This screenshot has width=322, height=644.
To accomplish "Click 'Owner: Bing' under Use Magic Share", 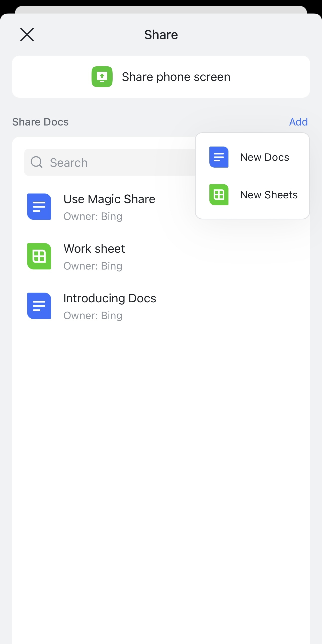I will point(93,216).
